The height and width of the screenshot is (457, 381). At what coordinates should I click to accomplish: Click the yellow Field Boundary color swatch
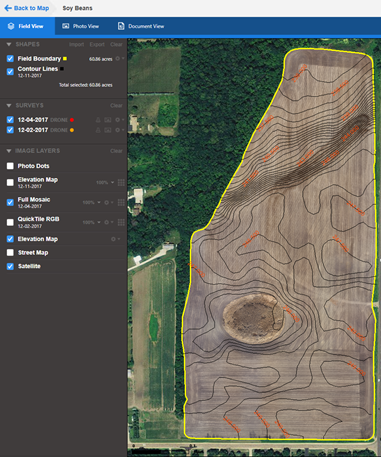coord(65,59)
